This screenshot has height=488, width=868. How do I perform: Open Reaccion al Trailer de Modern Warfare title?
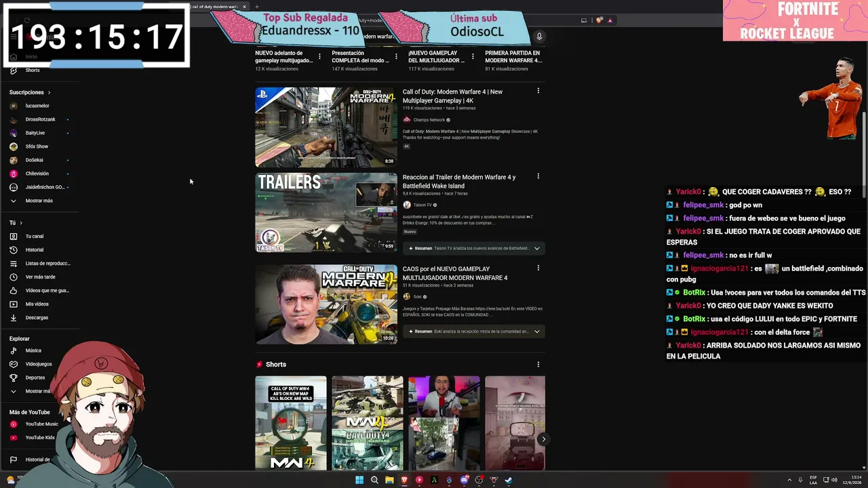point(459,182)
